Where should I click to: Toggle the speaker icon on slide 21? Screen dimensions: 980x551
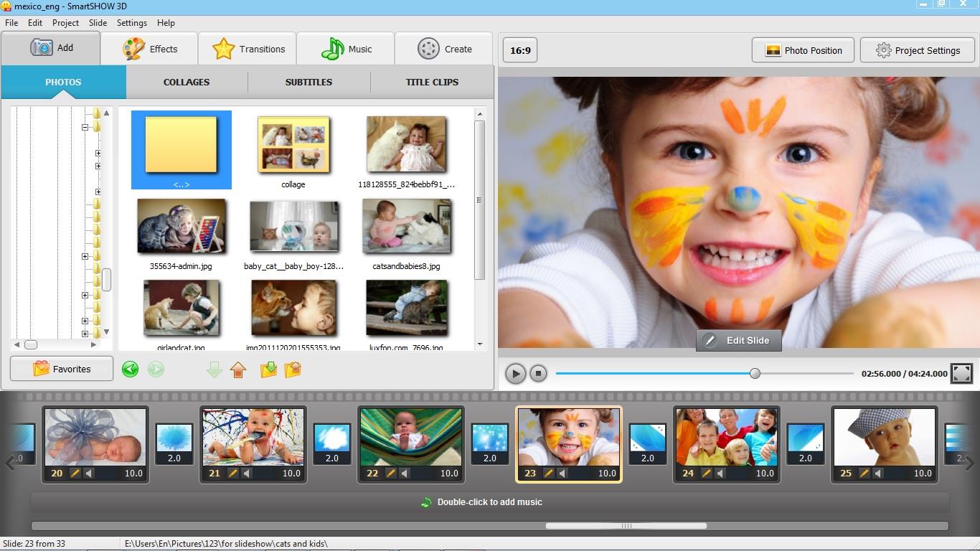coord(248,474)
